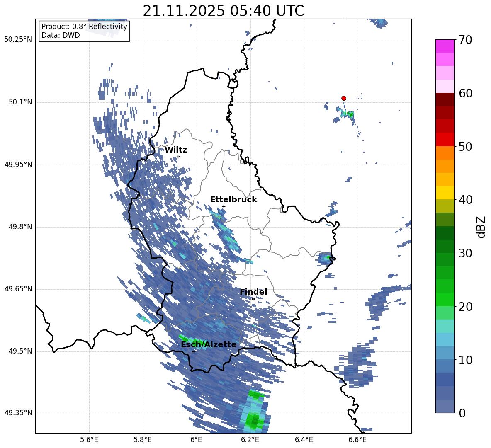Click the 20 tick label on colorbar
This screenshot has width=491, height=448.
[x=465, y=307]
